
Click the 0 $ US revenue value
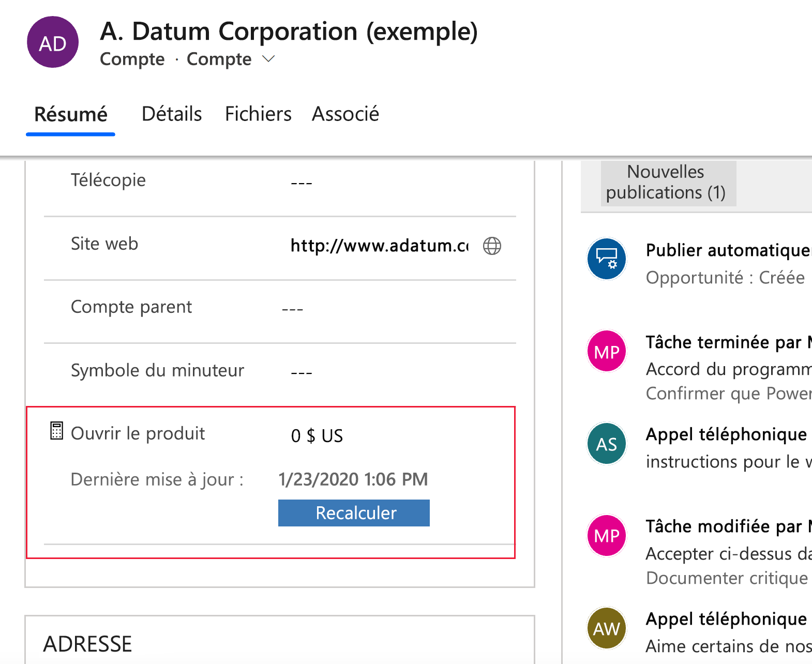pos(317,436)
